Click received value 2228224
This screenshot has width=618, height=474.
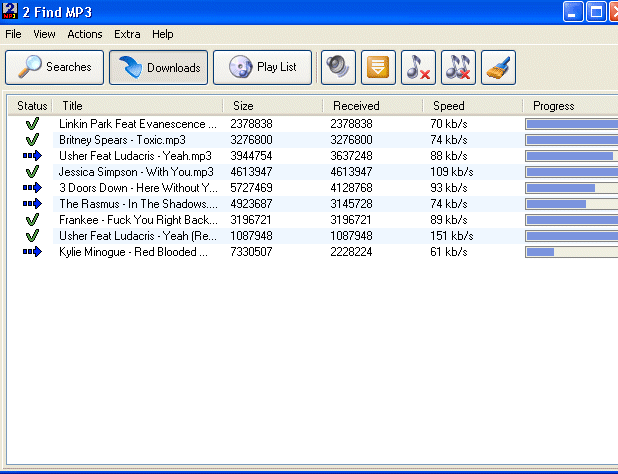coord(351,251)
